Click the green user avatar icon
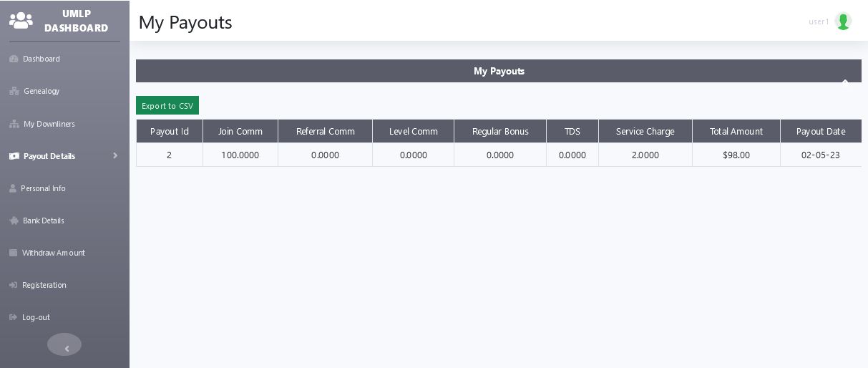Image resolution: width=868 pixels, height=368 pixels. tap(843, 21)
